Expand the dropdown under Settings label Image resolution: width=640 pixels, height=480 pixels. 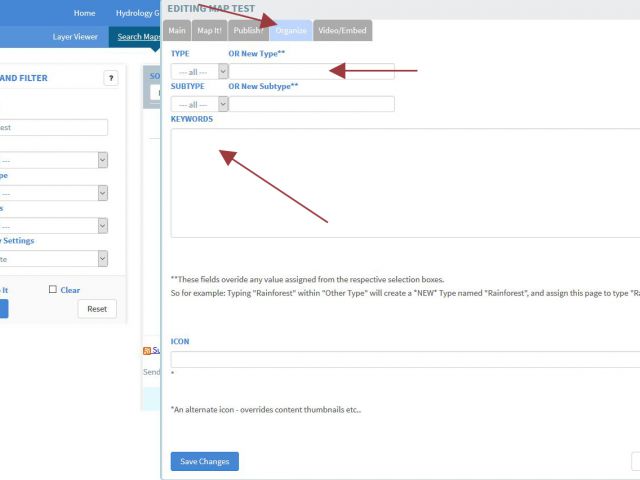pos(53,259)
